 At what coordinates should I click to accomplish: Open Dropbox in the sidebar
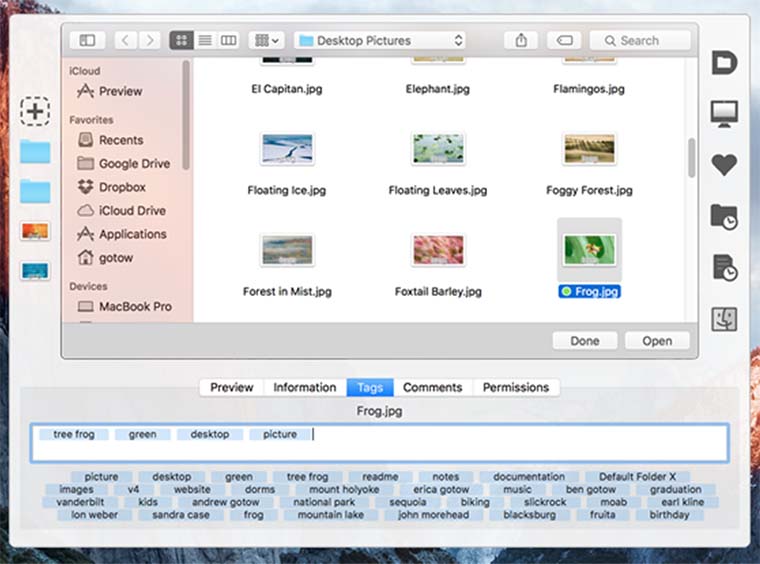[112, 187]
